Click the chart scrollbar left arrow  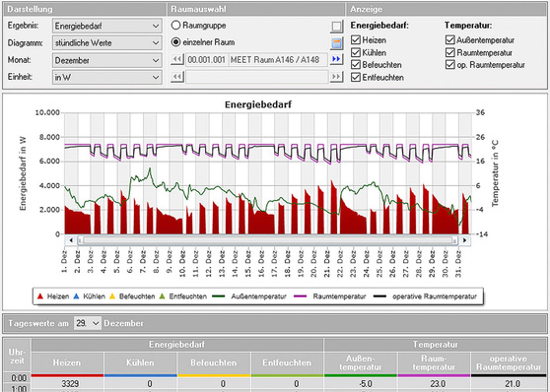(x=71, y=240)
